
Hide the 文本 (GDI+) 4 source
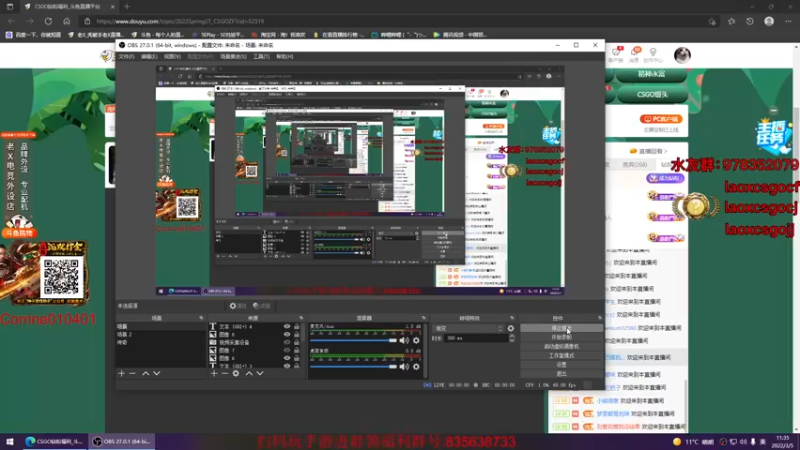pos(287,327)
